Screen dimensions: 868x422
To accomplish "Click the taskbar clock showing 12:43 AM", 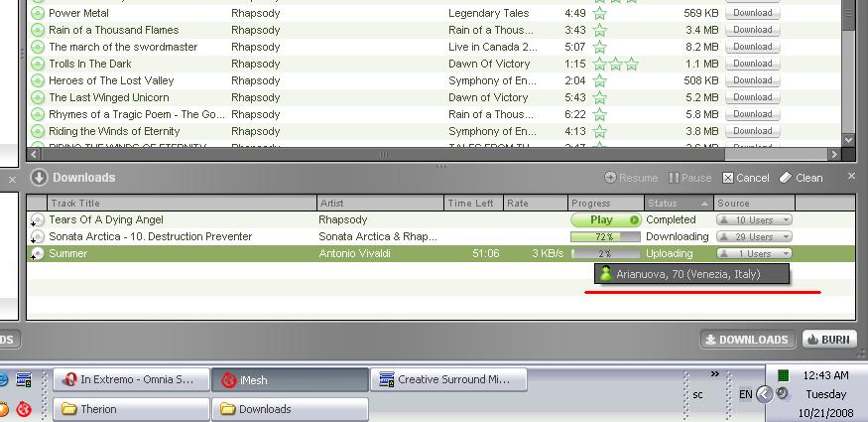I will [x=825, y=375].
